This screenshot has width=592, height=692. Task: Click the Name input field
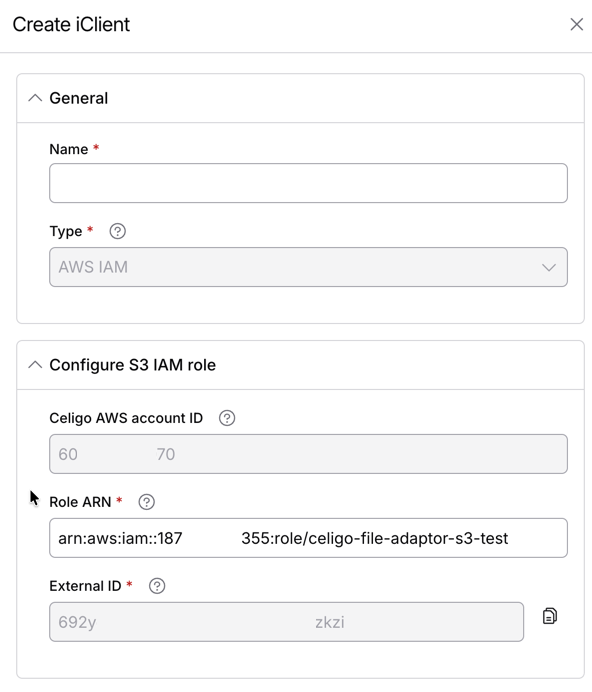point(308,183)
